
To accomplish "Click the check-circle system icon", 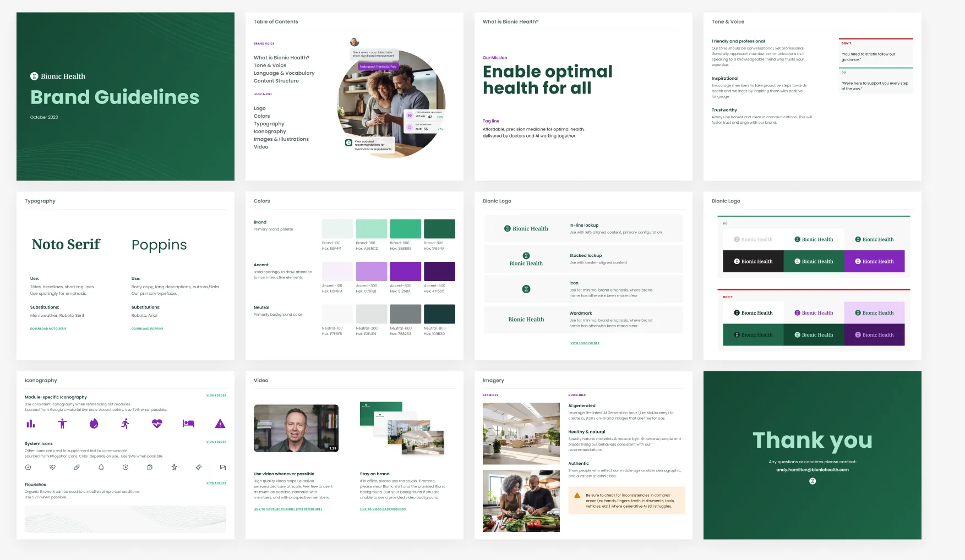I will [x=28, y=467].
